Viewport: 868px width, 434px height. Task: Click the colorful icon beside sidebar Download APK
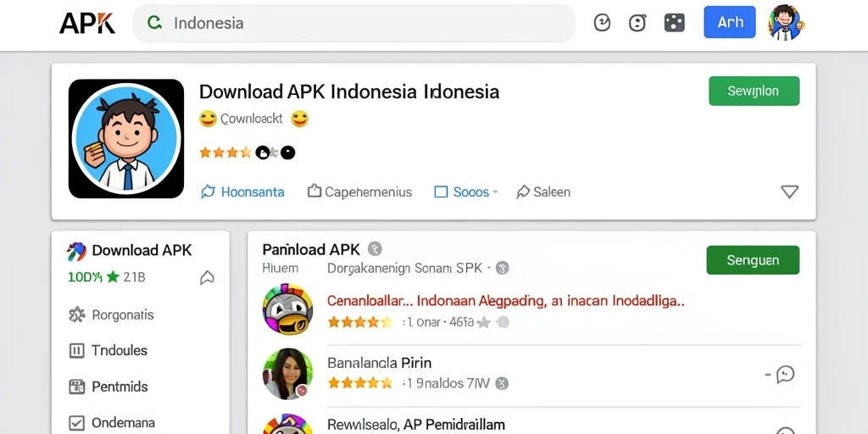[76, 251]
